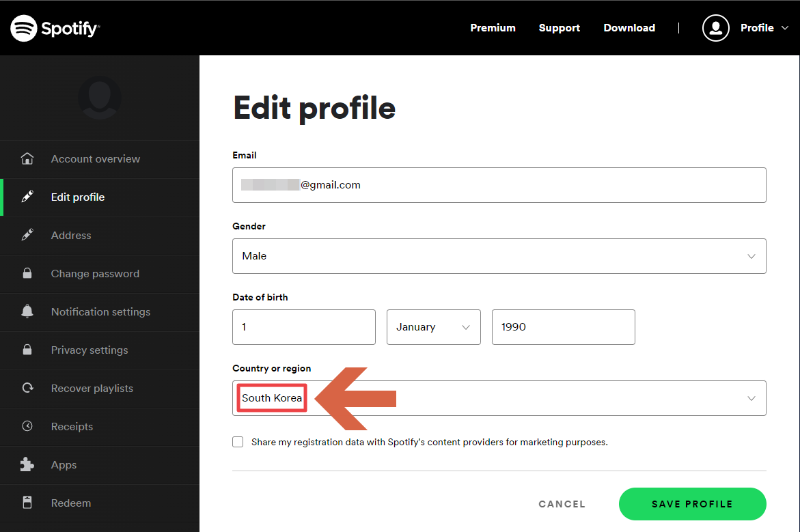Viewport: 800px width, 532px height.
Task: Click the home icon beside Account overview
Action: (27, 158)
